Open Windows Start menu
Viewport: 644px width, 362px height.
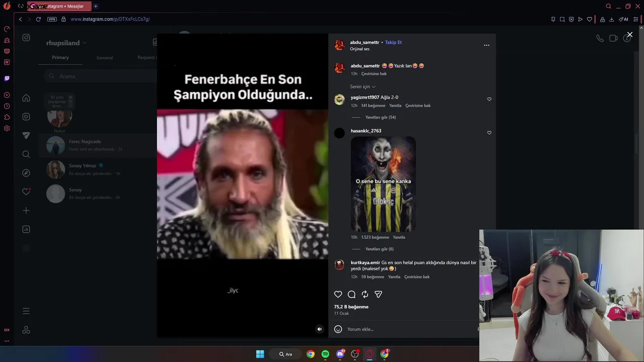point(260,354)
